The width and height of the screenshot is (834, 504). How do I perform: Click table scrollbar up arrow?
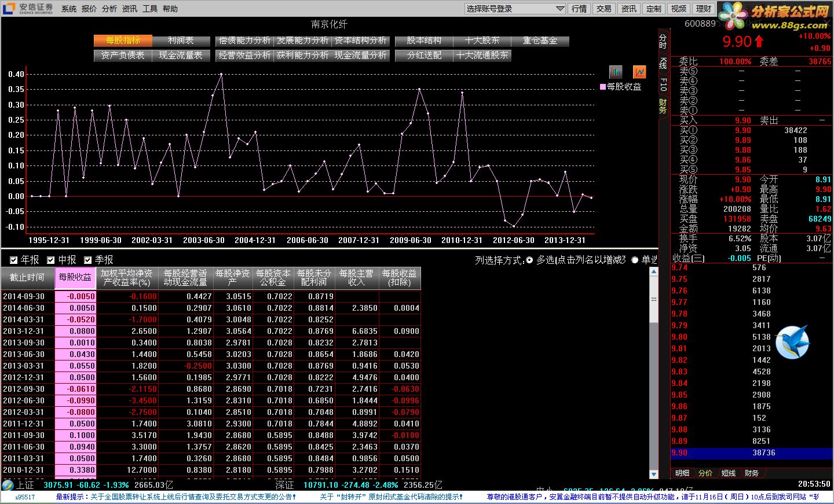coord(654,271)
